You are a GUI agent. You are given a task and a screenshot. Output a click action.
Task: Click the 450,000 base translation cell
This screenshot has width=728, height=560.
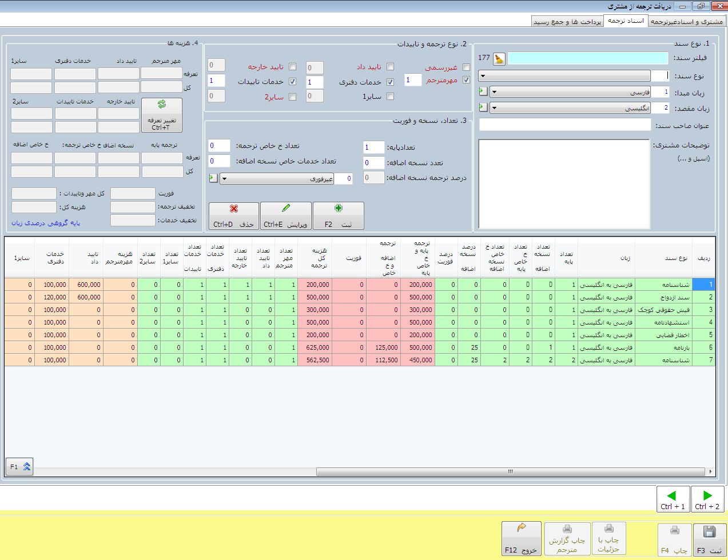click(417, 360)
